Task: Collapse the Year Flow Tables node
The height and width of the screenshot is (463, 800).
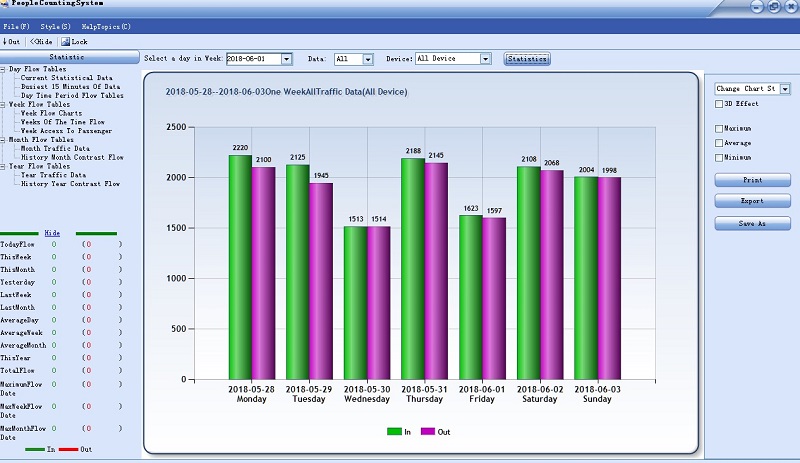Action: [3, 166]
